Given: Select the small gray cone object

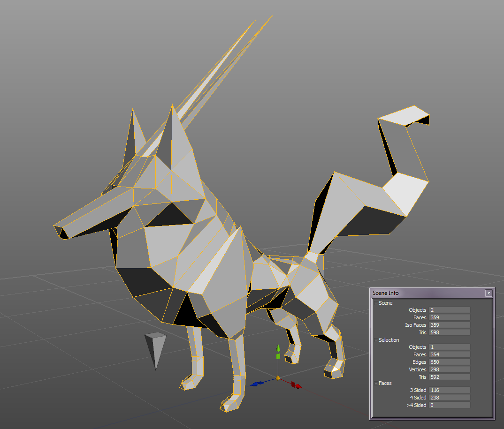Looking at the screenshot, I should coord(156,348).
